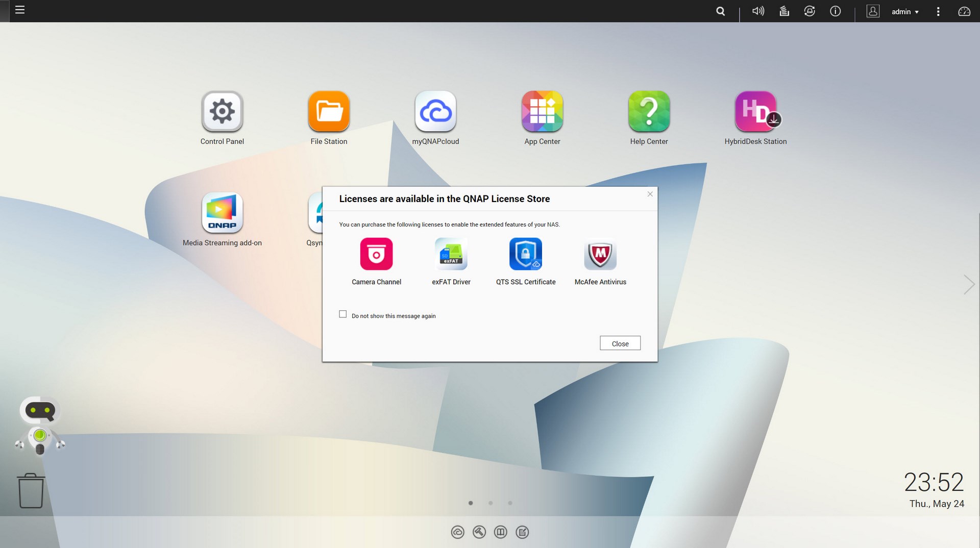
Task: Click utility tools icon in bottom bar
Action: (479, 532)
